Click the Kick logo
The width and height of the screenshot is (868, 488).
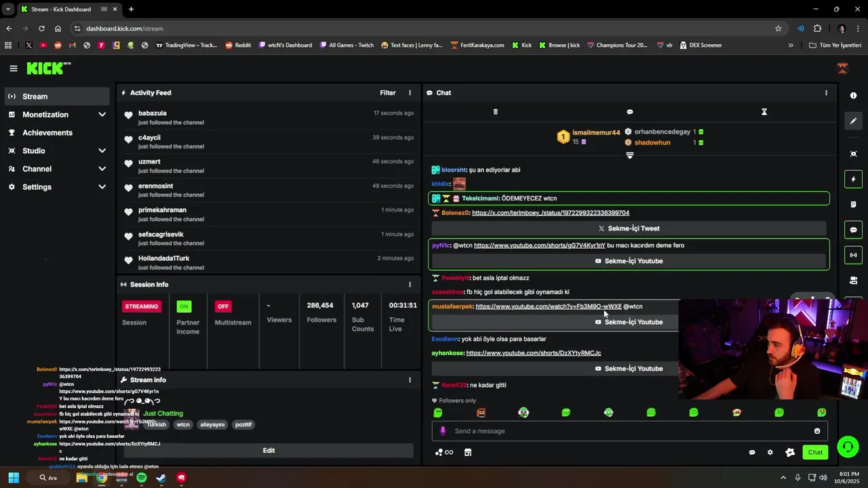pyautogui.click(x=48, y=68)
